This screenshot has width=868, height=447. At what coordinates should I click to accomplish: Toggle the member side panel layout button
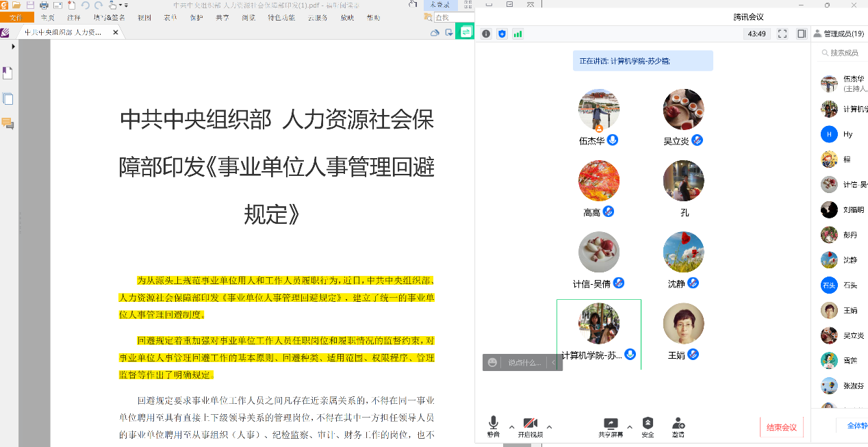802,34
